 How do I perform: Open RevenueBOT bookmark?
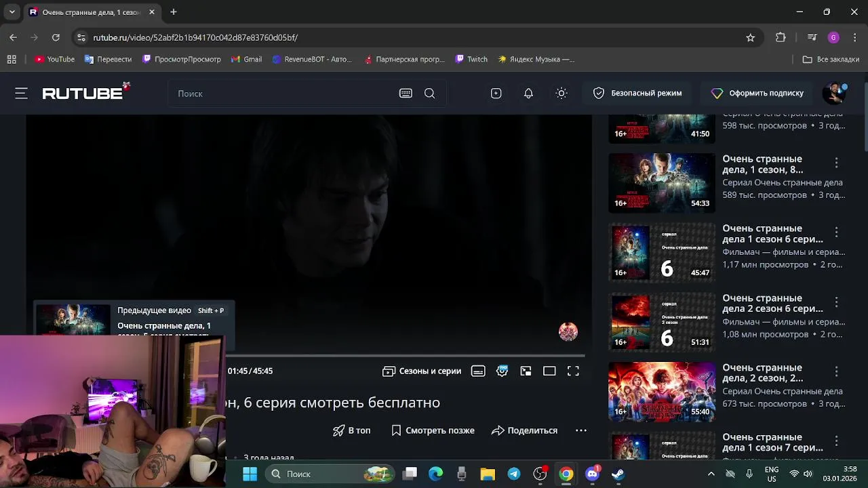tap(311, 59)
